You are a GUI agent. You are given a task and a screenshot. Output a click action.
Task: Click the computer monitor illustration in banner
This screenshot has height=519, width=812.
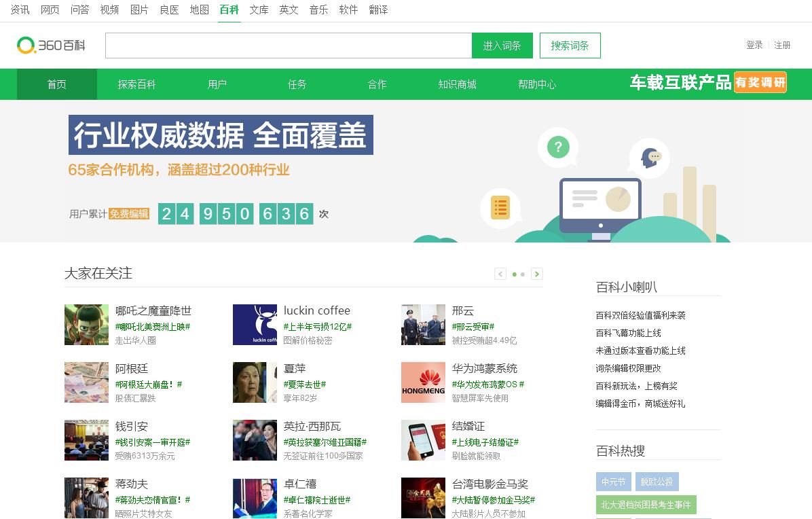(600, 206)
